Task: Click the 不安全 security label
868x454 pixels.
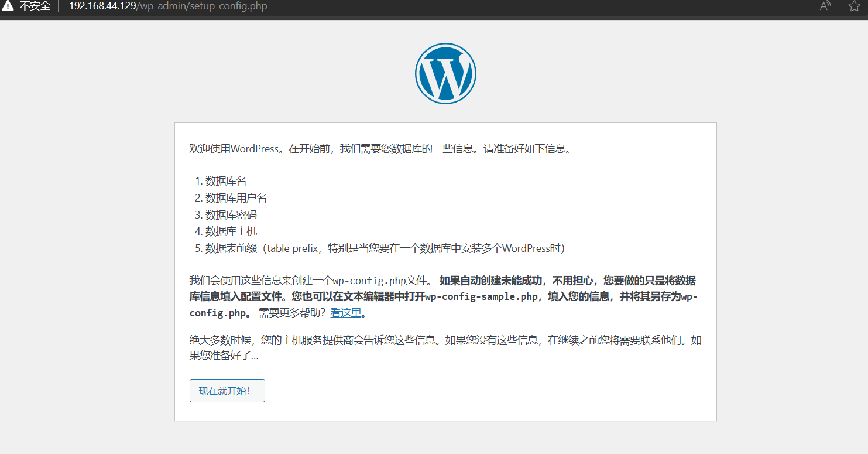Action: pos(35,6)
